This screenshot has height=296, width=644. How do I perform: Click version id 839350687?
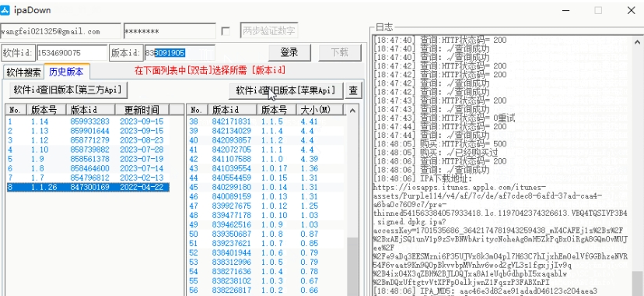pyautogui.click(x=231, y=234)
